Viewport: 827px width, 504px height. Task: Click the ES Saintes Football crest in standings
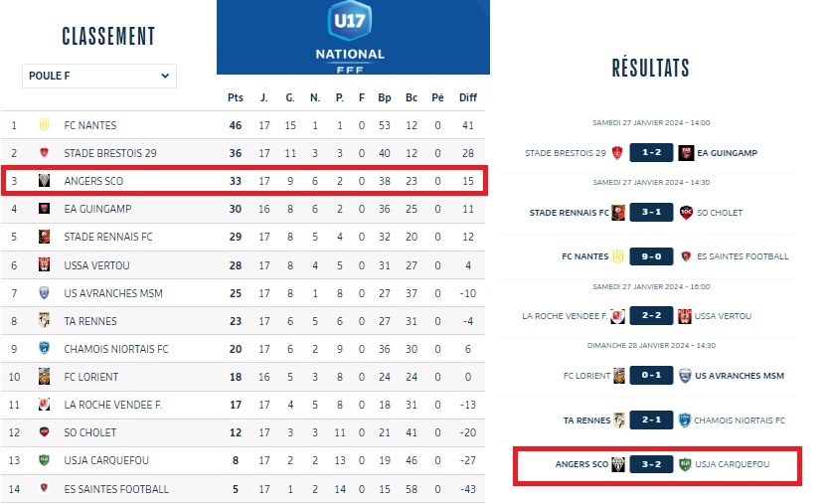click(x=44, y=488)
